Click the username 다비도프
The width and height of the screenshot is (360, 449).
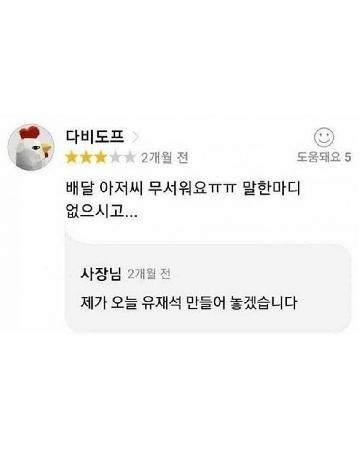[x=95, y=137]
